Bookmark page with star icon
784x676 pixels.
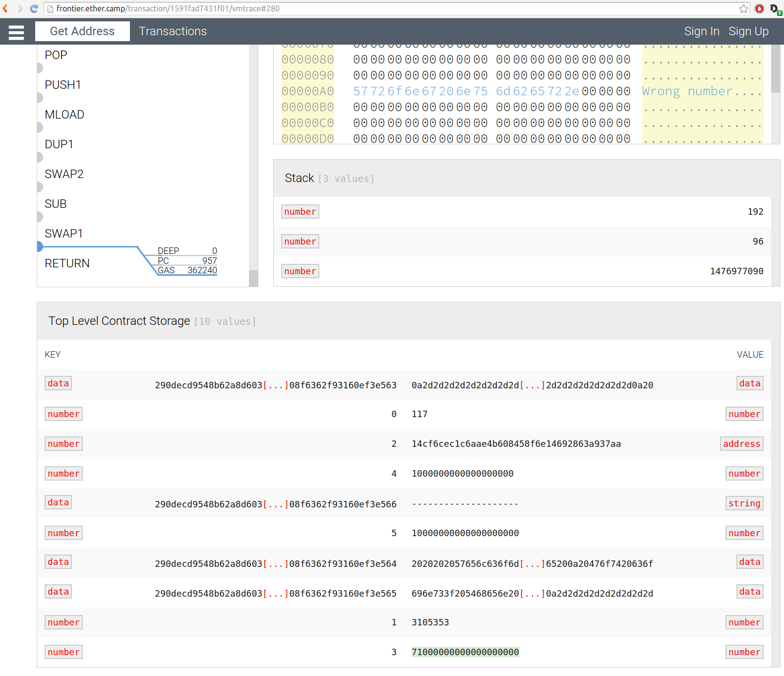click(743, 8)
